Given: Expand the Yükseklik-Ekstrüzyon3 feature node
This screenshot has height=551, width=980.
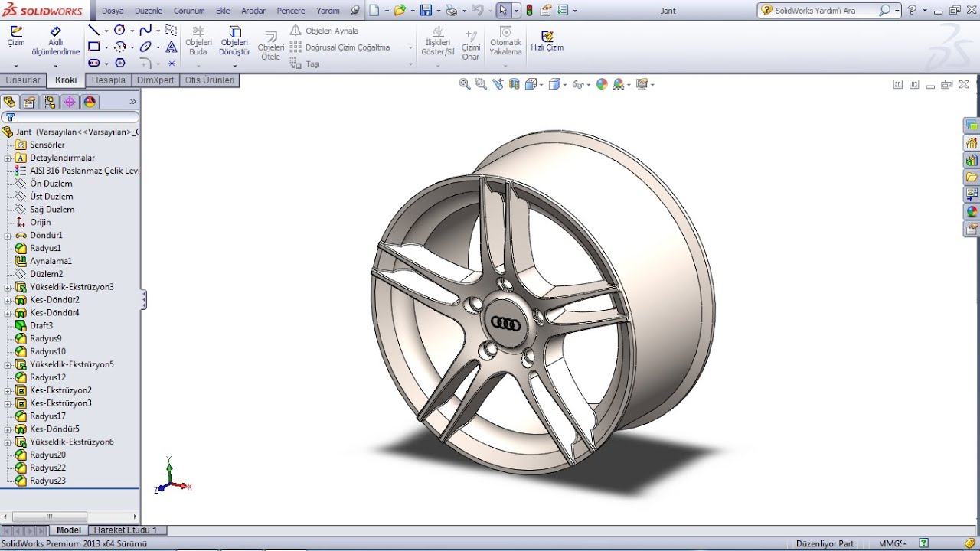Looking at the screenshot, I should (x=8, y=288).
